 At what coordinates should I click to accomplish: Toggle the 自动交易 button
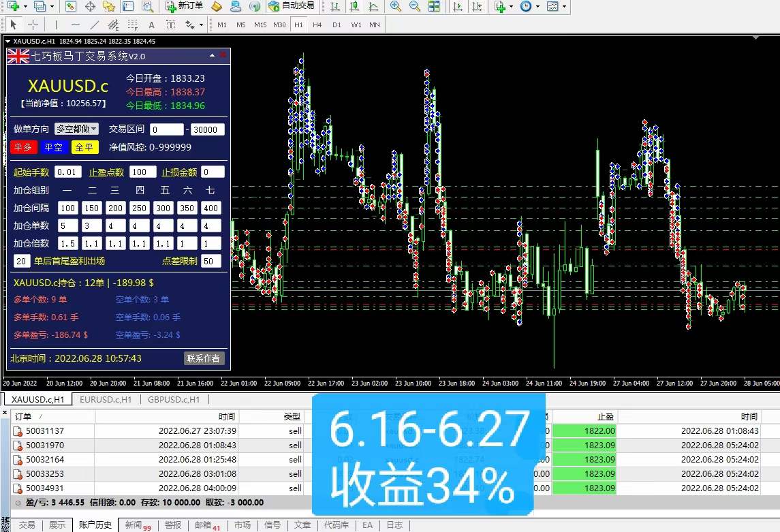(291, 6)
